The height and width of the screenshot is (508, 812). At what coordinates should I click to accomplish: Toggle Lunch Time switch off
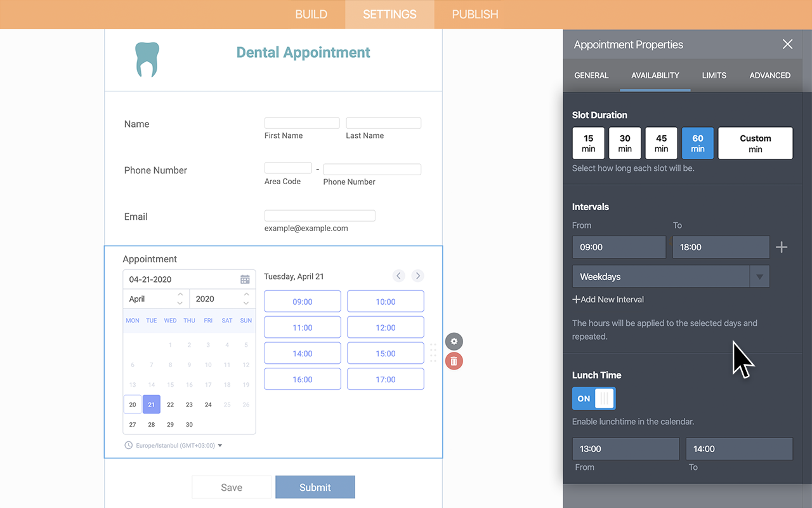(x=594, y=399)
